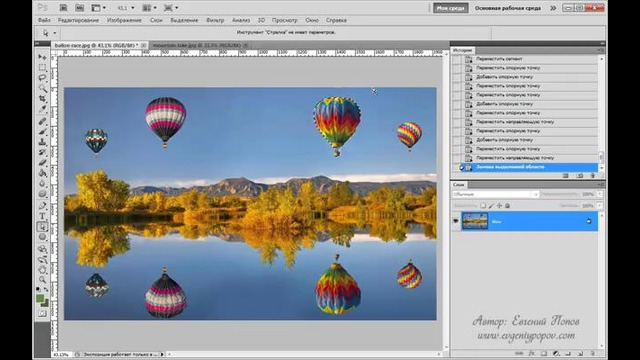Open the layer opacity 100% dropdown arrow
The image size is (640, 360).
(600, 194)
